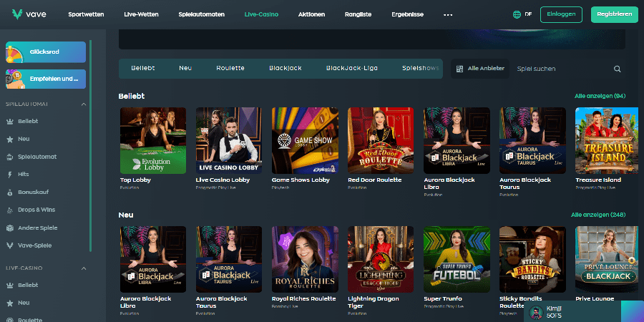Click the Einloggen button

561,14
